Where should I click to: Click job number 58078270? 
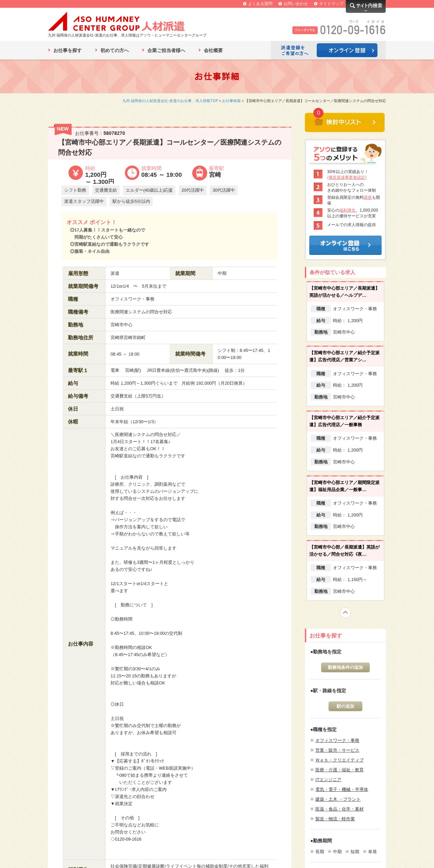coord(114,133)
